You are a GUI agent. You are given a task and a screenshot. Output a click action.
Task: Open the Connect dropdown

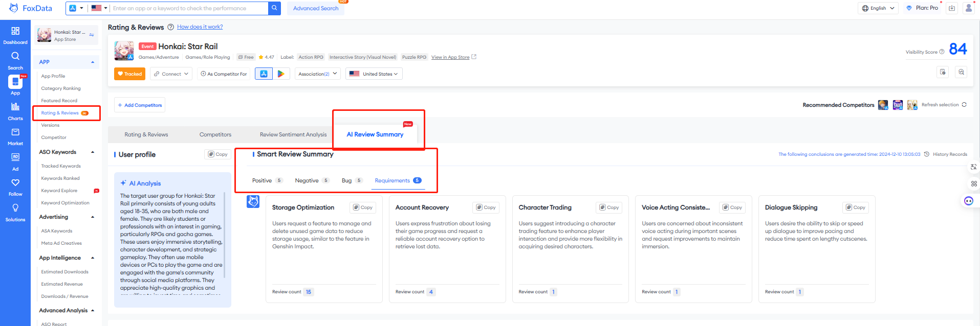click(x=171, y=74)
